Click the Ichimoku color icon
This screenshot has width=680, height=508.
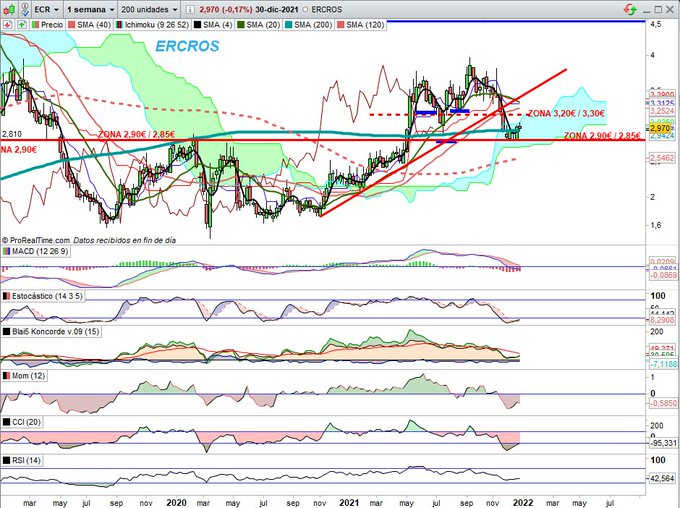[119, 25]
